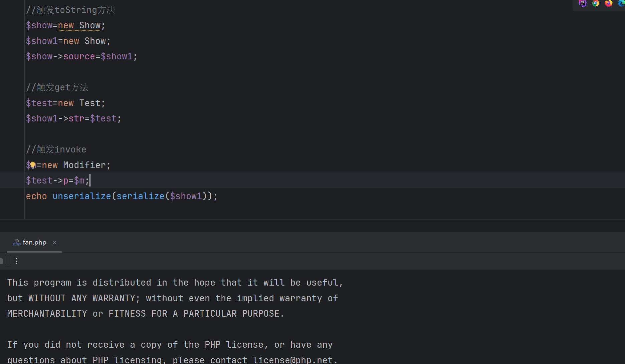Click output line 'MERCHANTABILITY or FITNESS'
The image size is (625, 364).
coord(146,314)
